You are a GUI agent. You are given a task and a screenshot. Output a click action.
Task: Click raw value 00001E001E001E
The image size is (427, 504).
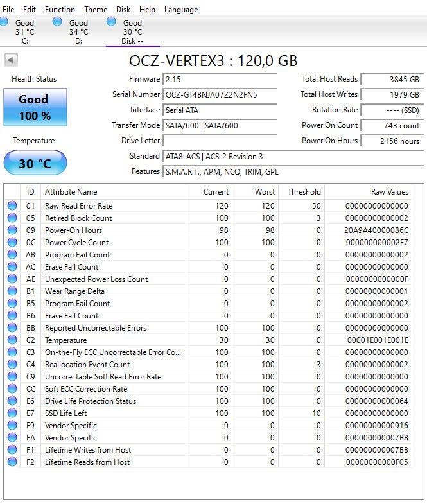tap(378, 340)
